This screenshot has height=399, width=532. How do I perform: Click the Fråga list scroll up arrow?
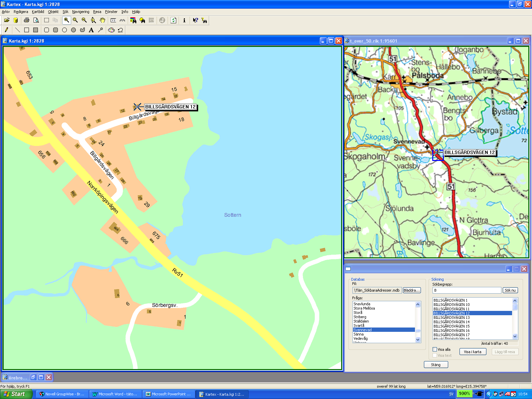click(418, 304)
